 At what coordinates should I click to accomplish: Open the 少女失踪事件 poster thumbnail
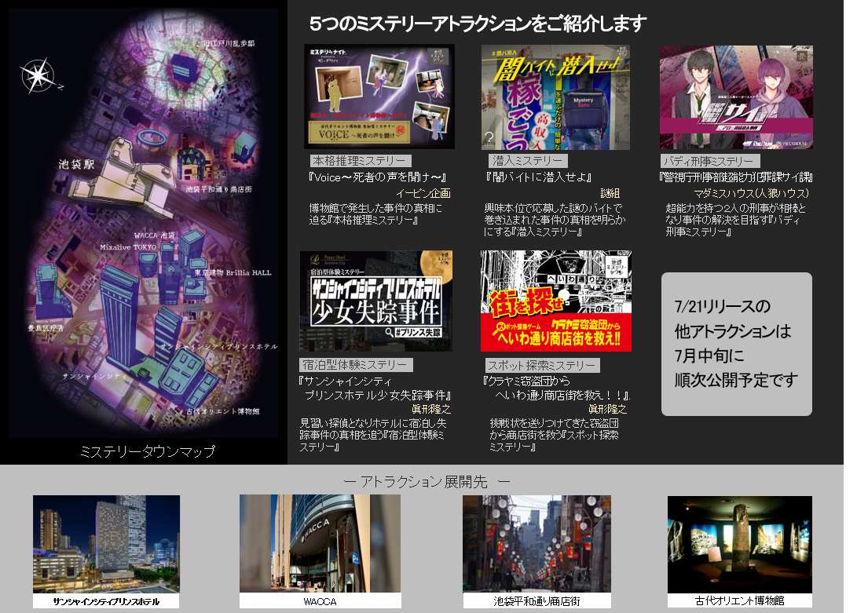click(376, 301)
